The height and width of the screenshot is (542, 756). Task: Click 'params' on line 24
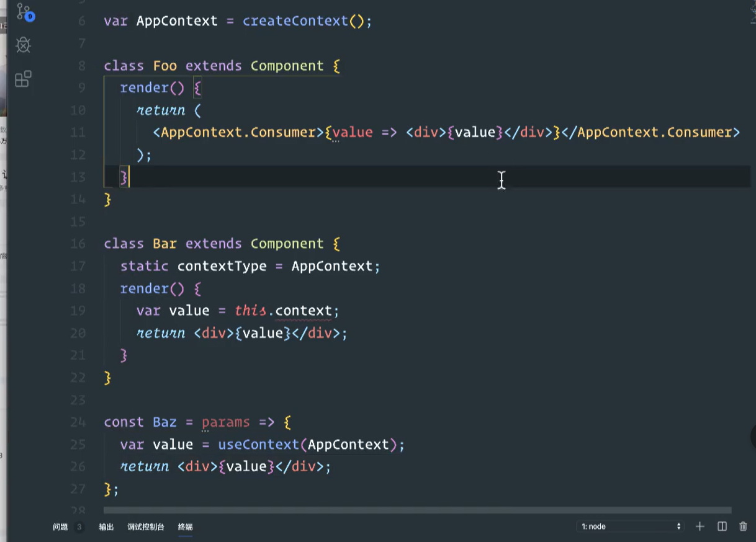click(226, 422)
